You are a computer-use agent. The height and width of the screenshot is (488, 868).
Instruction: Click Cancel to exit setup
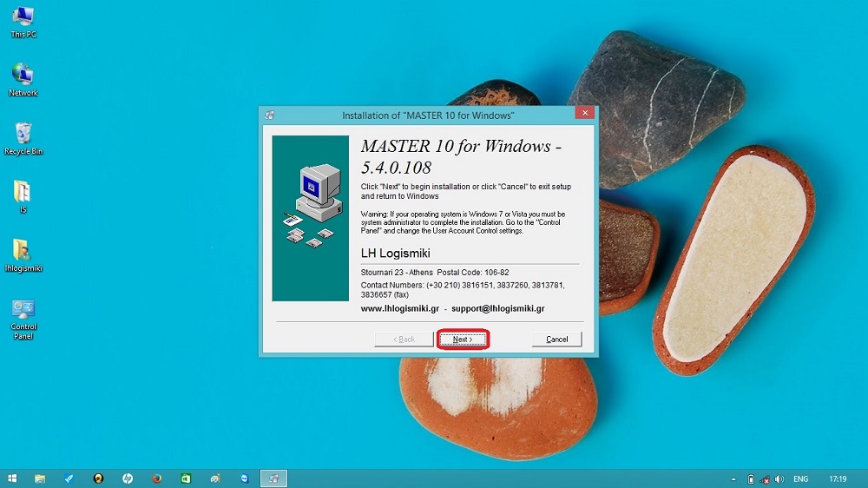point(556,339)
